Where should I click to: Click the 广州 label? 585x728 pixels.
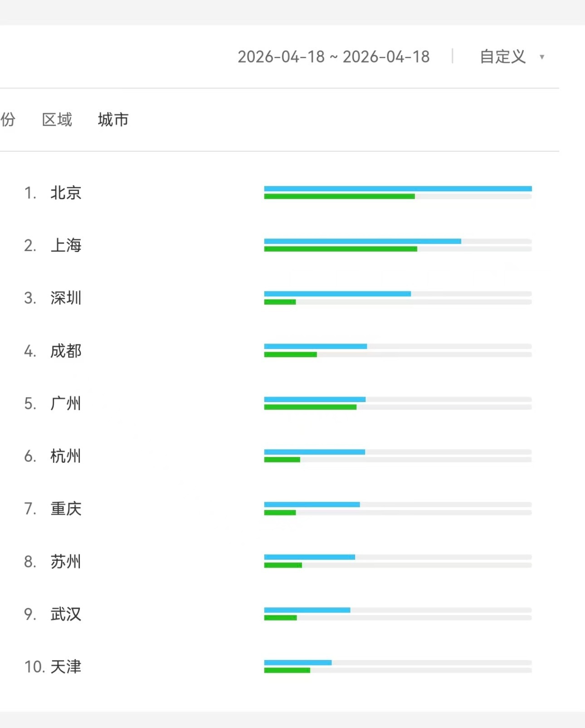pyautogui.click(x=66, y=403)
